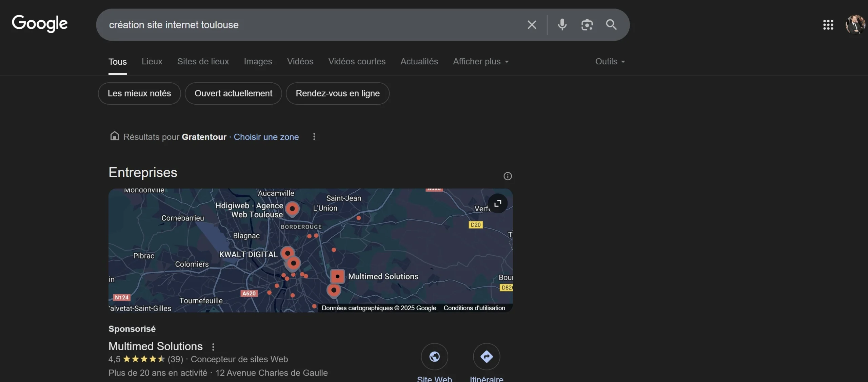Click the Sponsorisé label
The image size is (868, 382).
[x=132, y=329]
